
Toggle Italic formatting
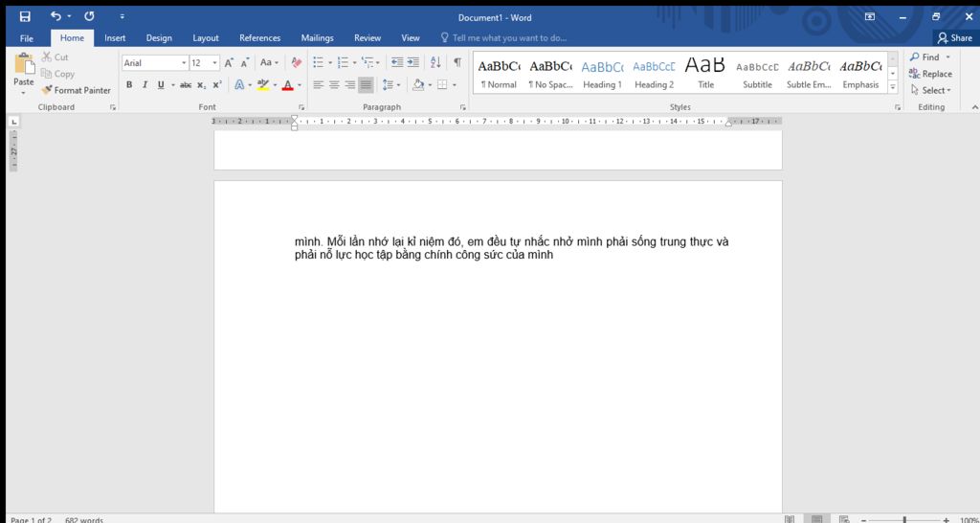(145, 85)
